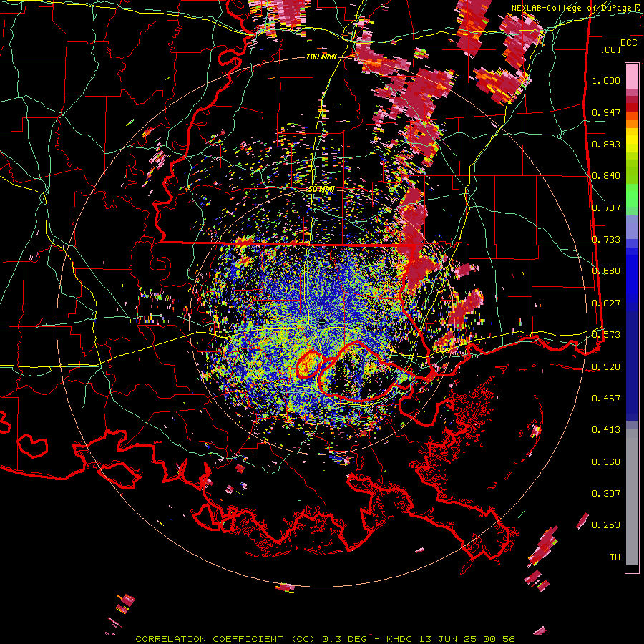Select the 0.413 legend value

(x=606, y=430)
